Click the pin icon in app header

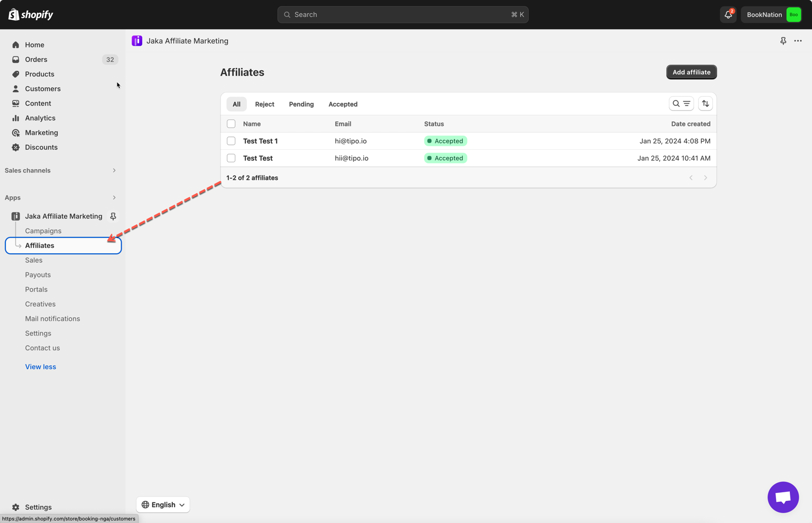point(783,41)
